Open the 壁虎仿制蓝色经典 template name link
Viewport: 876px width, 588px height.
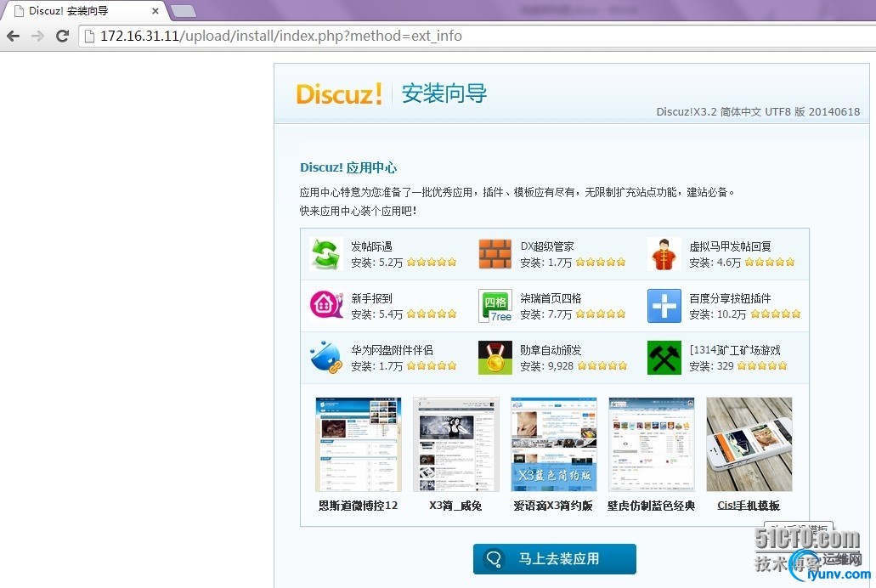click(x=651, y=506)
